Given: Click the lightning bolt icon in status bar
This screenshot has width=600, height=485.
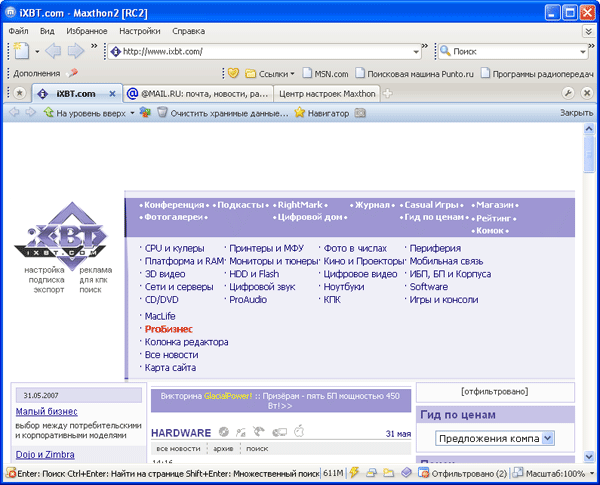Looking at the screenshot, I should tap(354, 473).
